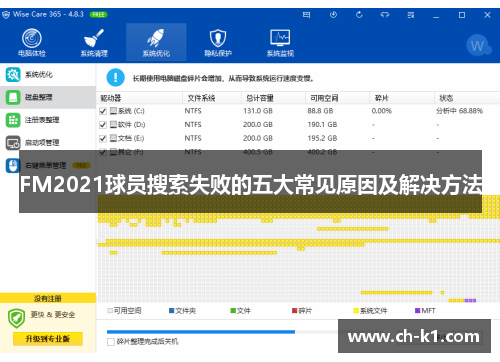The image size is (500, 362).
Task: Click the 系统 (C:) drive icon
Action: click(x=114, y=110)
